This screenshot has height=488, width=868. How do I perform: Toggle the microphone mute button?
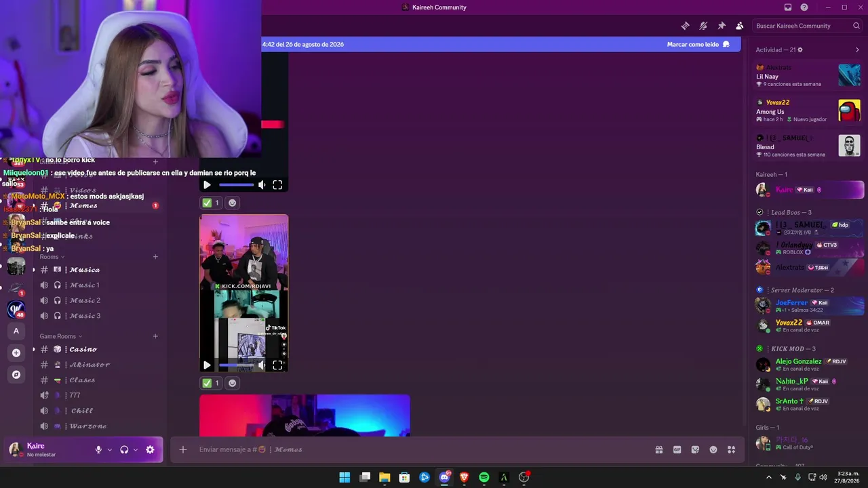point(98,450)
